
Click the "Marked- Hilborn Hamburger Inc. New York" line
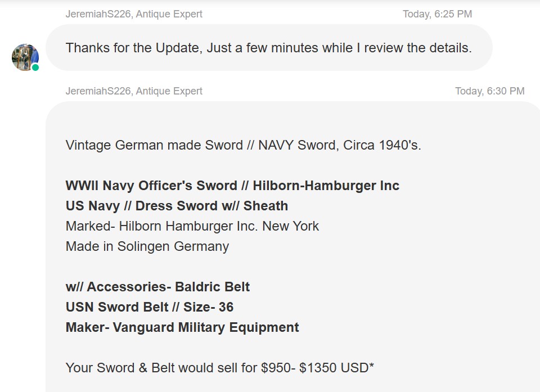192,226
